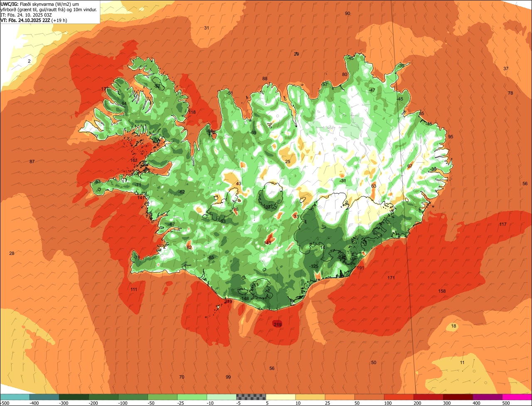Select the dark red 300 to 400 swatch
Screen dimensions: 532x406
[458, 397]
